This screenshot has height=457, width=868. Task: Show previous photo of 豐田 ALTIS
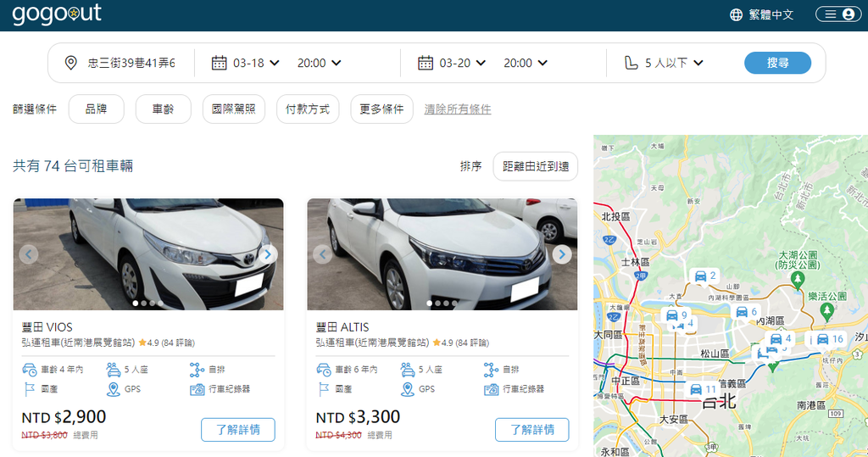(x=323, y=254)
